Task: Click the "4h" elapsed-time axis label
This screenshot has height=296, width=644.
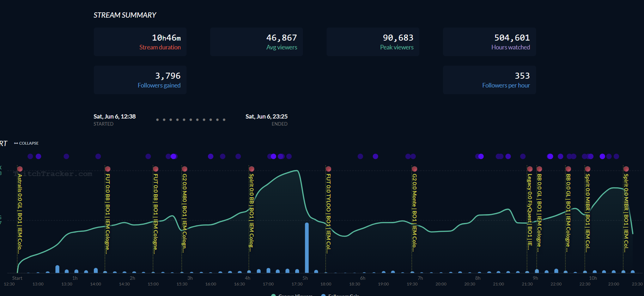Action: point(248,278)
